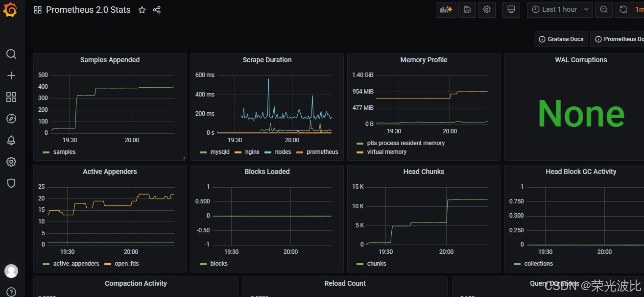The image size is (644, 297).
Task: Refresh the dashboard
Action: pos(623,9)
